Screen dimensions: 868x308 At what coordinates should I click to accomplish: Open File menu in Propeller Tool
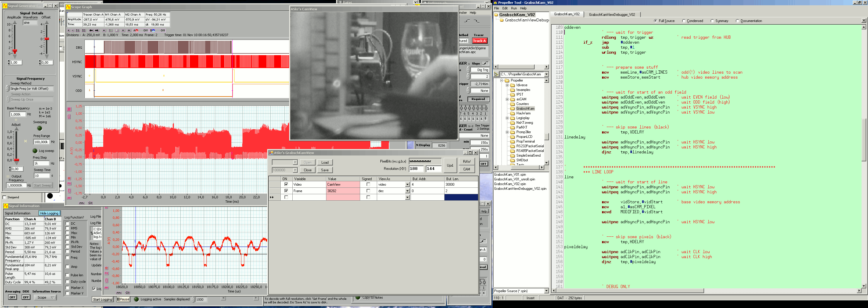(x=496, y=9)
